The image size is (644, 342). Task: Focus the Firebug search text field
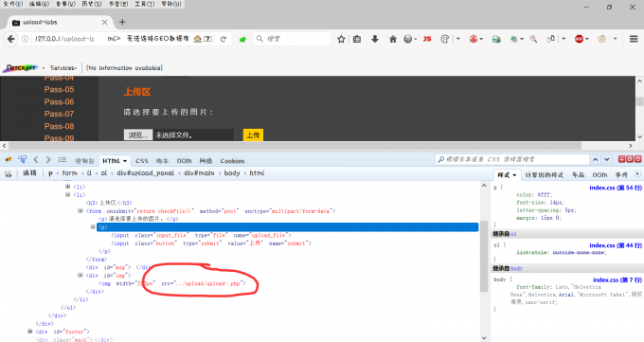(x=512, y=159)
